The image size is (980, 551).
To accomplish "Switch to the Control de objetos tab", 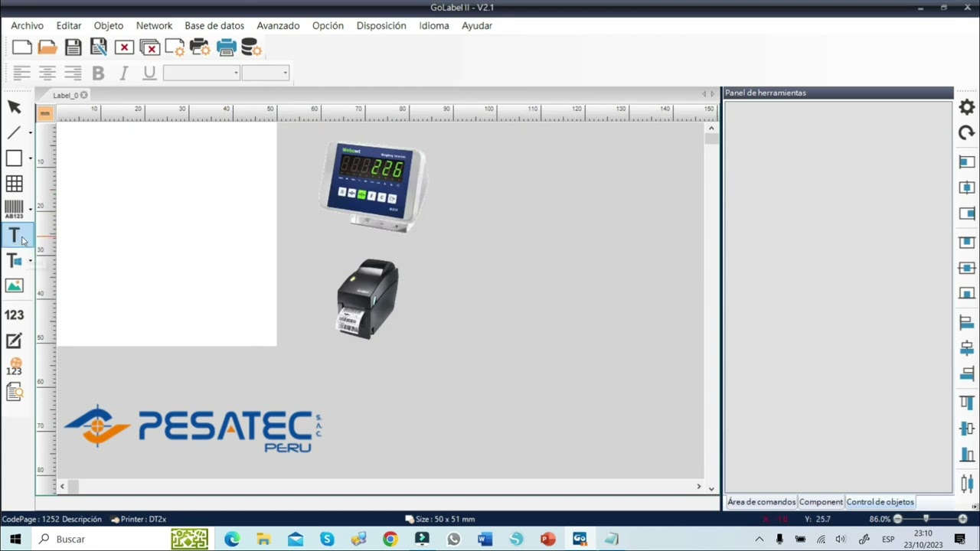I will coord(880,502).
